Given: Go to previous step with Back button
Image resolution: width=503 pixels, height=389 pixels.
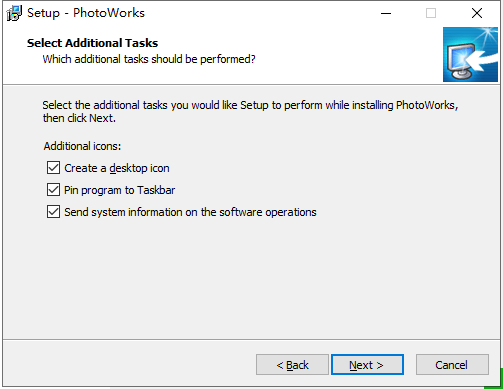Looking at the screenshot, I should [x=292, y=365].
